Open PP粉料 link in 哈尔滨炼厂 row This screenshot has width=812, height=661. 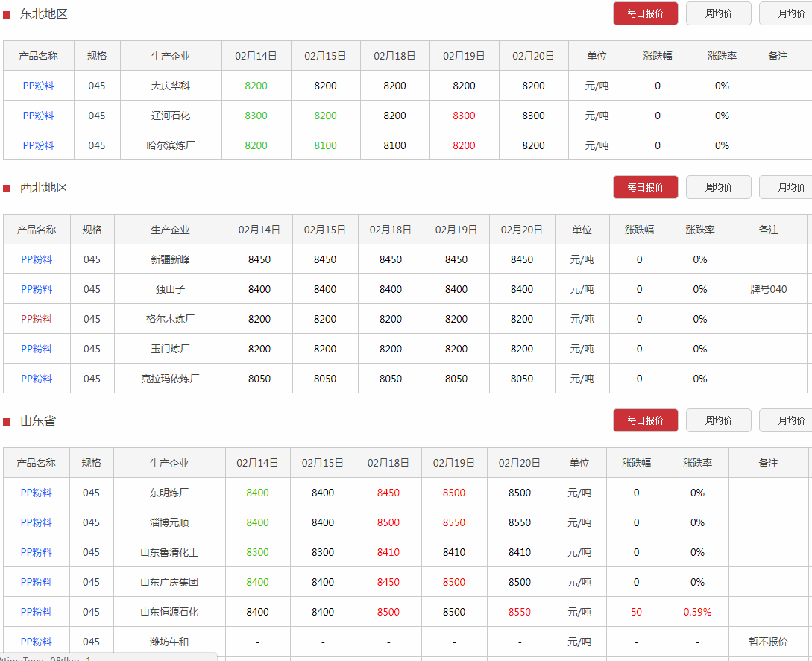point(38,145)
